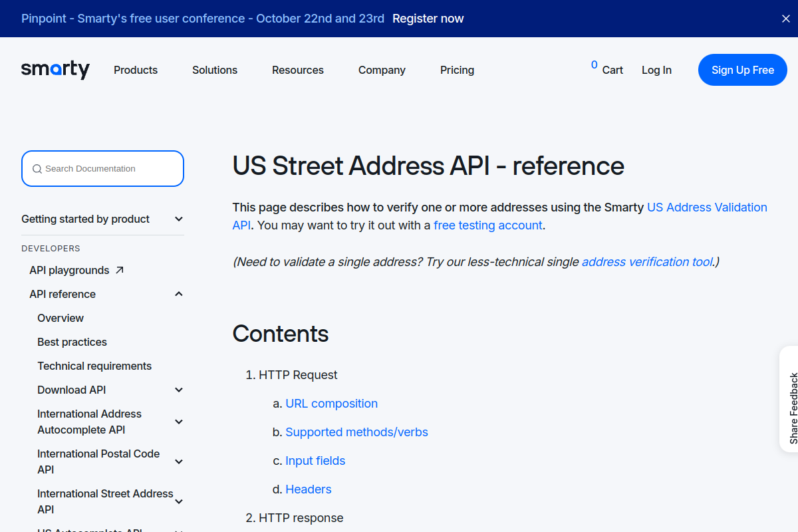
Task: Click the Sign Up Free button
Action: coord(743,70)
